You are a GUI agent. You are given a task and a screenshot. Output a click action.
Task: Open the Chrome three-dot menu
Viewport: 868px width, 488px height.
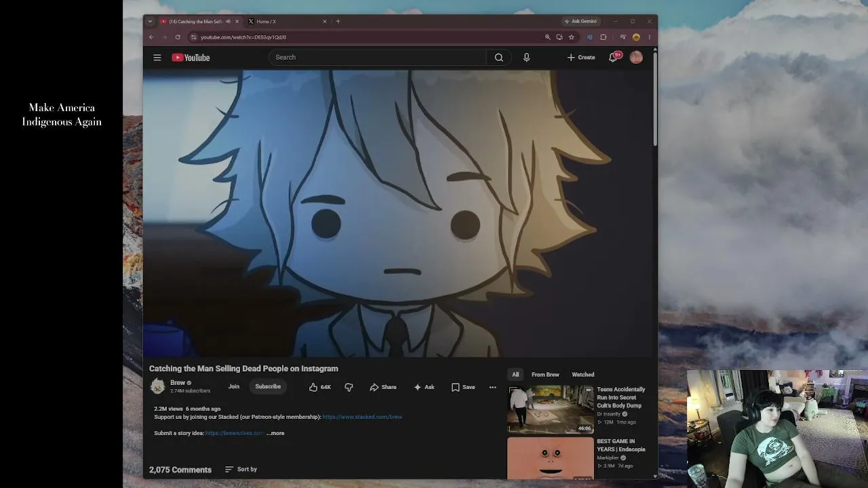click(x=649, y=37)
